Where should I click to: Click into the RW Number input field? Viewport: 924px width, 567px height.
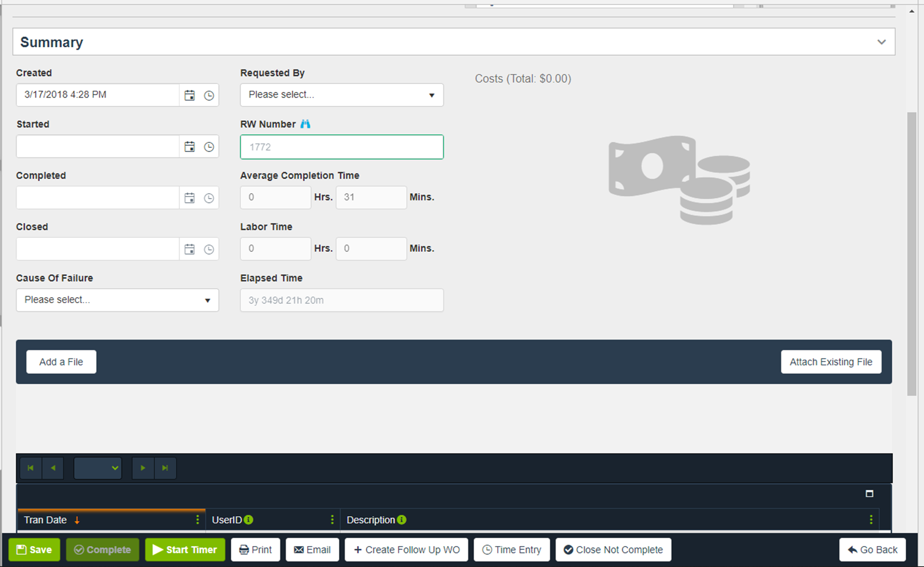point(342,147)
